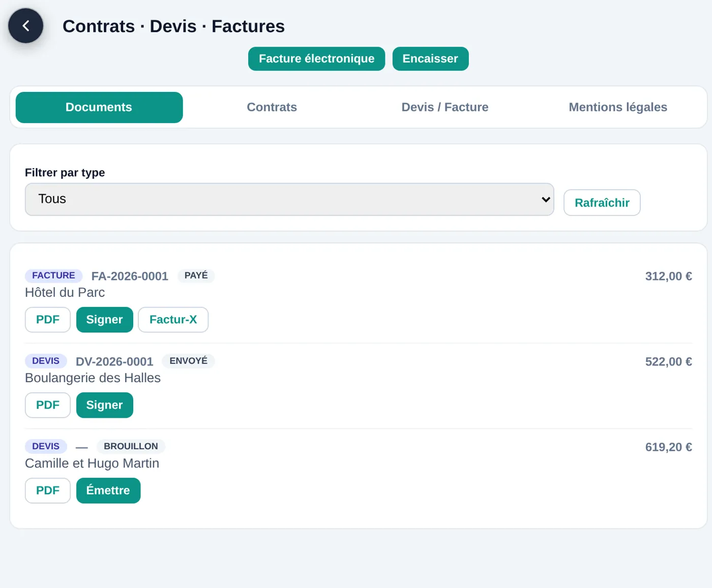Click the ENVOYÉ status badge
The width and height of the screenshot is (712, 588).
(x=189, y=361)
